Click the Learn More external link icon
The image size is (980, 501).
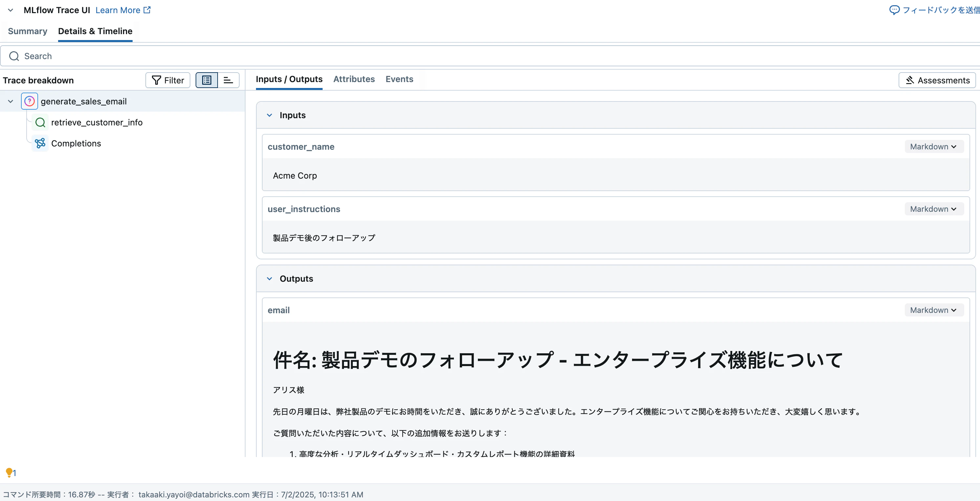click(147, 10)
